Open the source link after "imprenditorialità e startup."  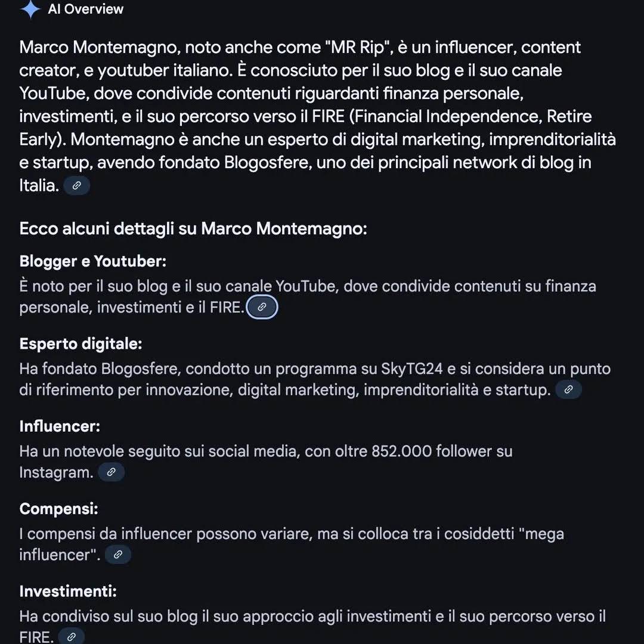(568, 389)
